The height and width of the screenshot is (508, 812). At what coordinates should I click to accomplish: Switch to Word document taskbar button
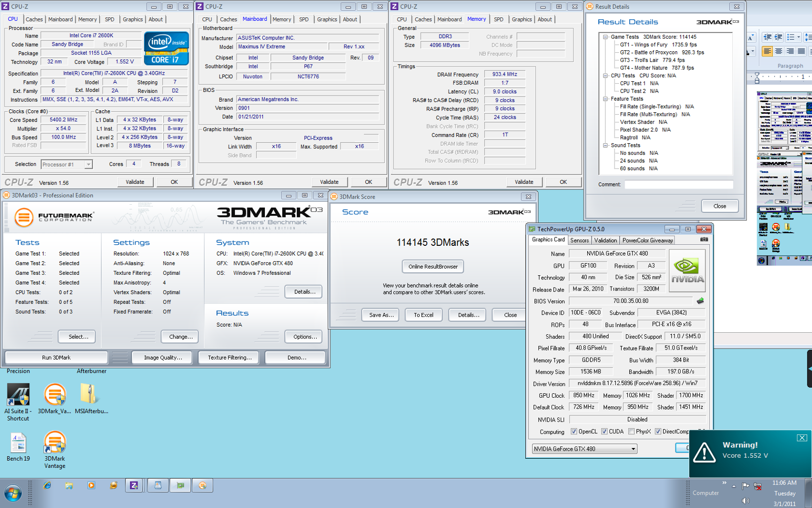[x=158, y=486]
